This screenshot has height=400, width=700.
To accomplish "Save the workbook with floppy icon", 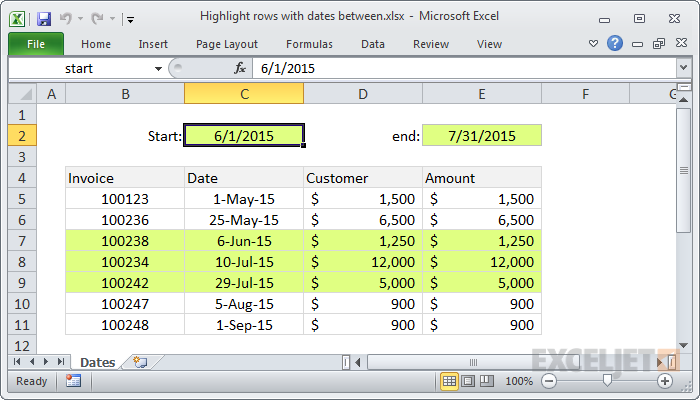I will pos(44,19).
